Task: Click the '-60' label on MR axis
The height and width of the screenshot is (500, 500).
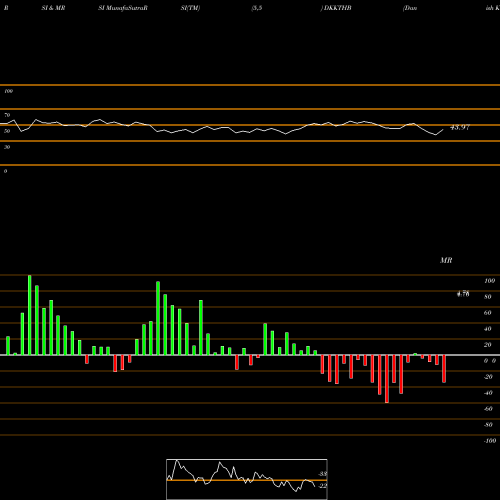Action: point(488,409)
